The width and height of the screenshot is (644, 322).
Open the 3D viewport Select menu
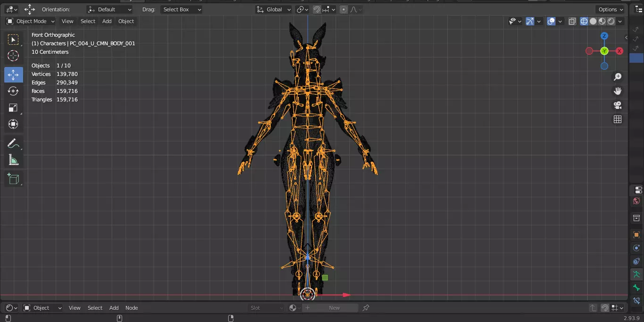(88, 21)
